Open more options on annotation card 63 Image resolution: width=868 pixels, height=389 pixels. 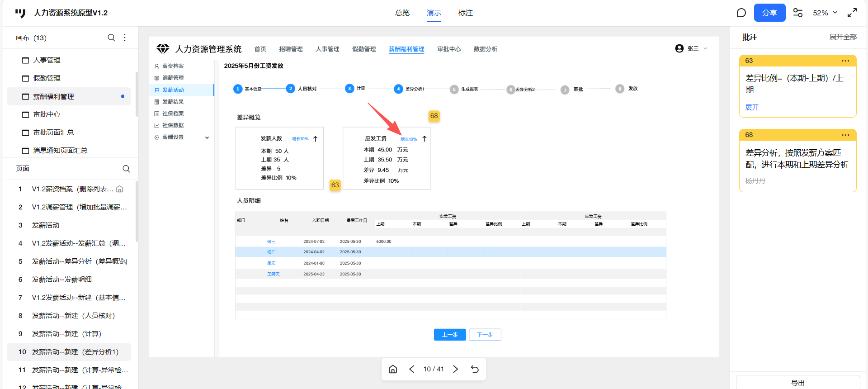point(845,61)
